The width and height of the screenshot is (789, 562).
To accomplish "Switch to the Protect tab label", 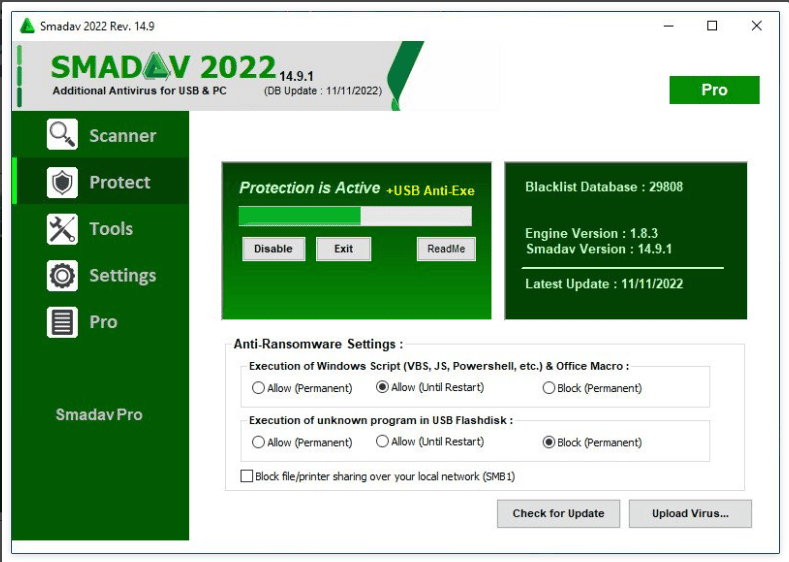I will 120,182.
